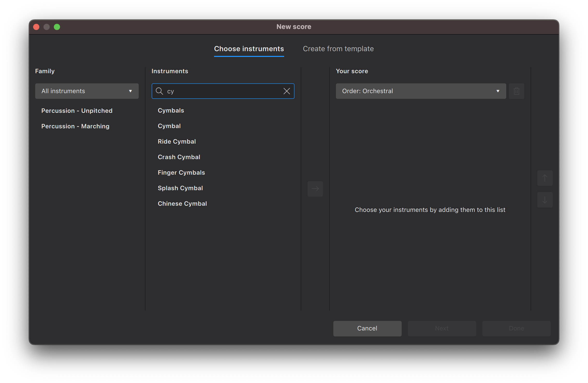
Task: Click the Next button
Action: (442, 328)
